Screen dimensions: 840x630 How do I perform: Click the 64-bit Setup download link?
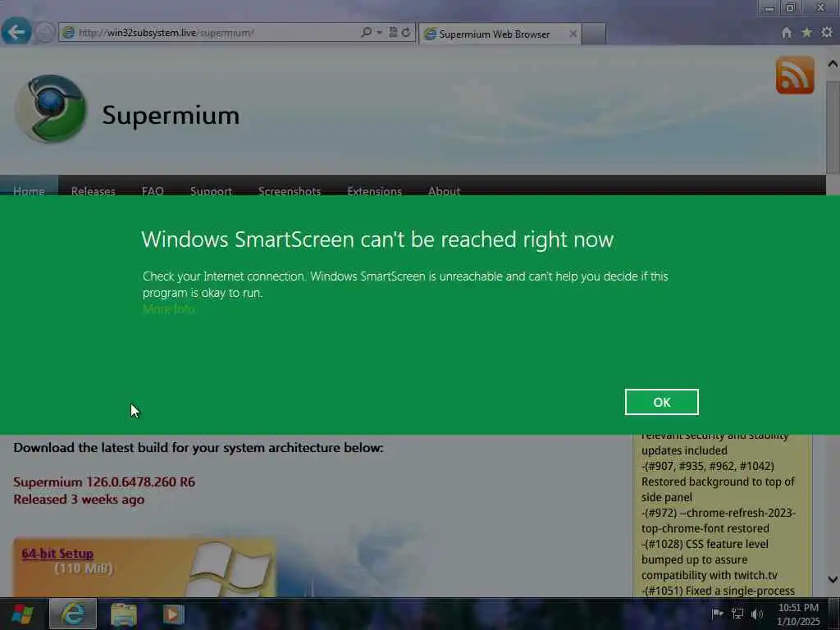(57, 554)
